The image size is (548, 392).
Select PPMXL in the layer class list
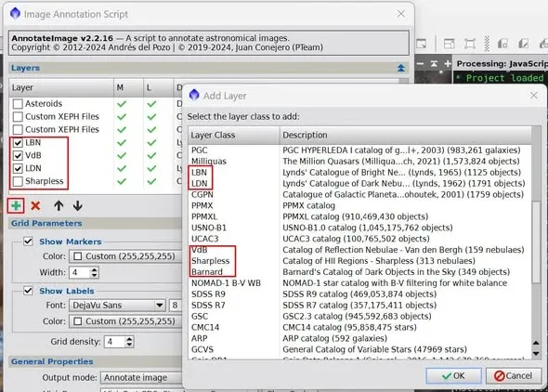point(204,216)
